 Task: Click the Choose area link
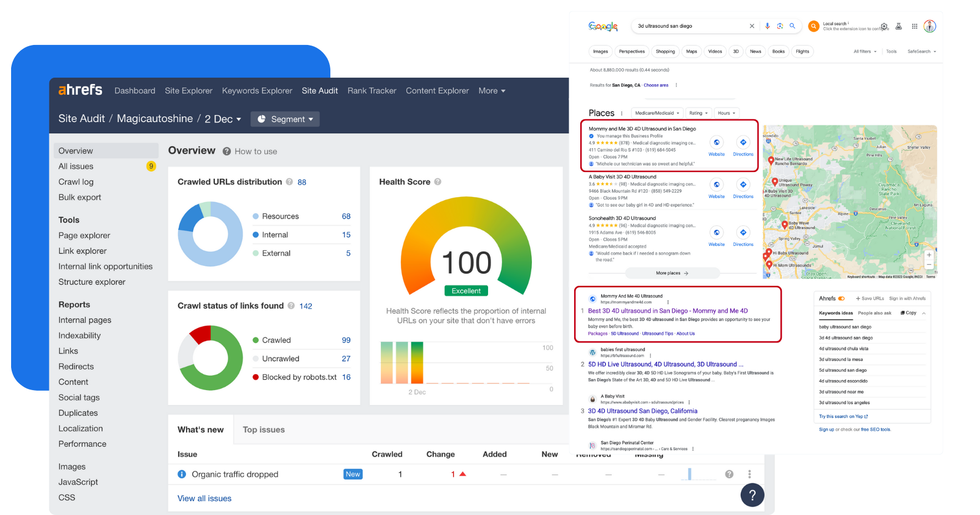click(x=656, y=85)
